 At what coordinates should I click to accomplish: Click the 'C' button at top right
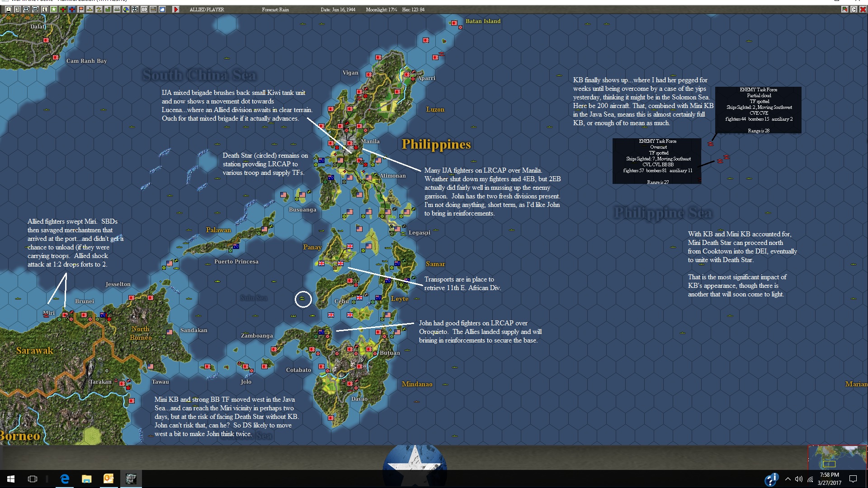click(x=854, y=9)
